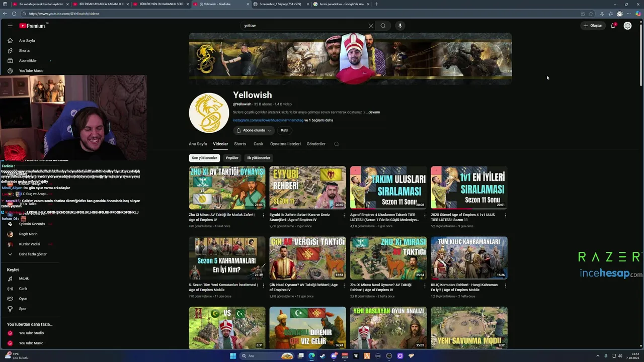Open Discord from the Windows taskbar
This screenshot has height=362, width=644.
(334, 356)
